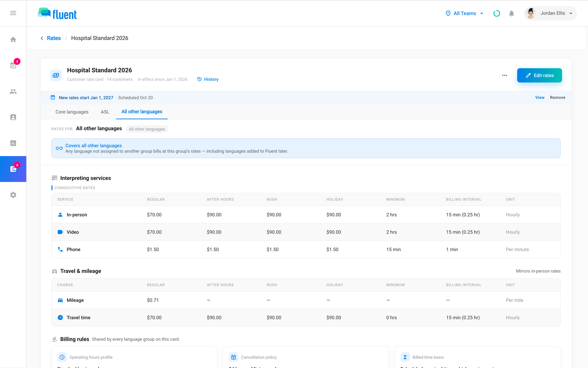Open the three-dot more options menu
Image resolution: width=588 pixels, height=368 pixels.
[505, 75]
